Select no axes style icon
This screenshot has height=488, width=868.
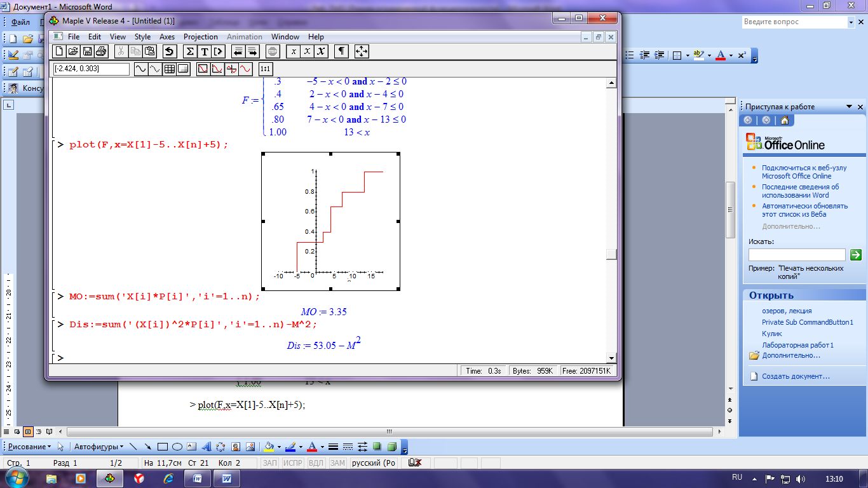tap(245, 69)
